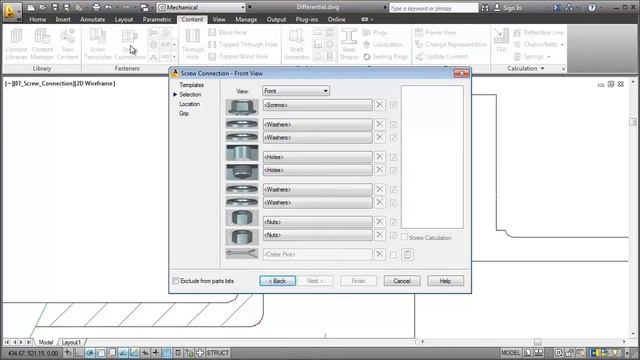The image size is (640, 360).
Task: Toggle the Cotter Pins checkbox
Action: pyautogui.click(x=393, y=254)
